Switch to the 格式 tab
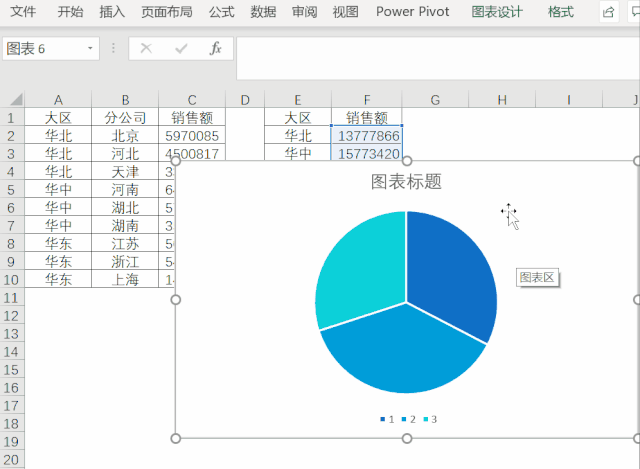 (x=561, y=12)
